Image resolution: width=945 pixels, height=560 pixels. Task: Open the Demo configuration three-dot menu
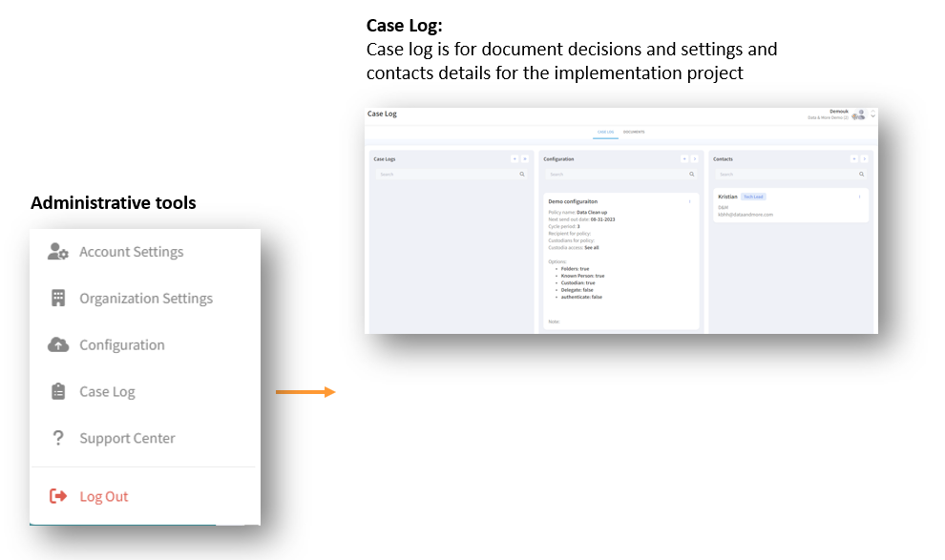pos(689,201)
